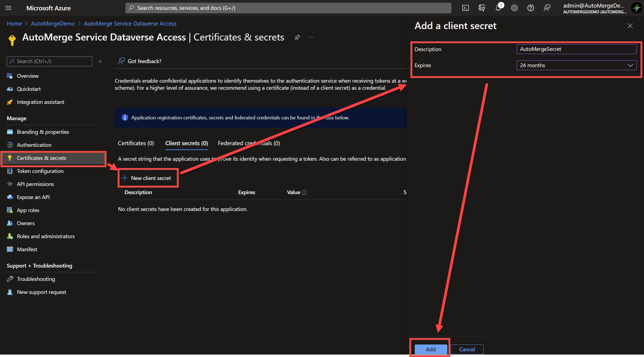Open the top bar Feedback icon
The height and width of the screenshot is (357, 644).
[547, 8]
